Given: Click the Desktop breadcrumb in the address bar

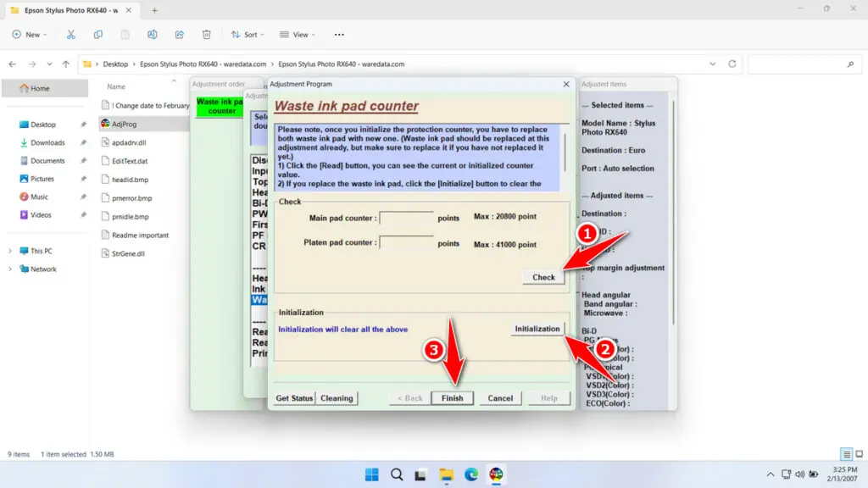Looking at the screenshot, I should tap(114, 64).
